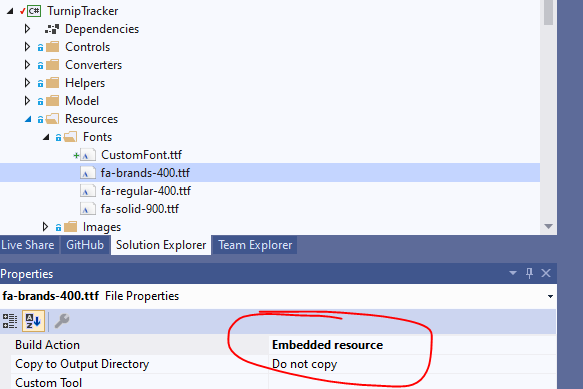Click the Solution Explorer vertical scrollbar thumb
This screenshot has height=389, width=583.
pos(548,12)
